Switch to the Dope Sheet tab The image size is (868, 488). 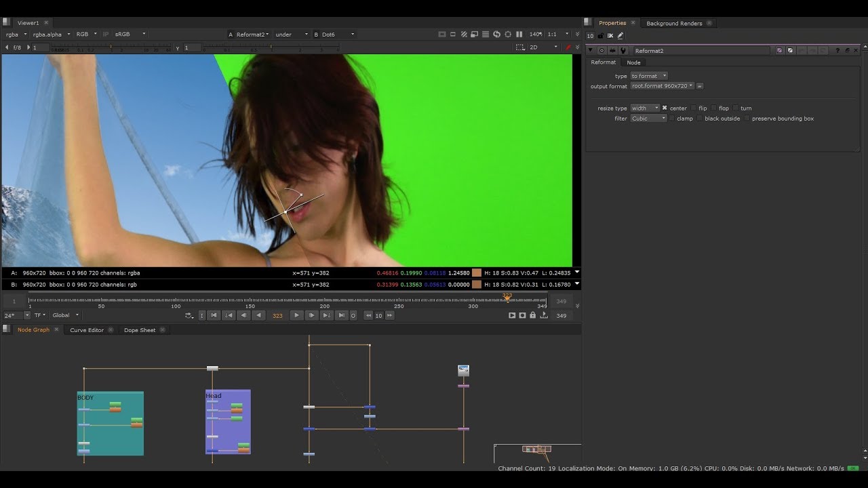tap(140, 330)
